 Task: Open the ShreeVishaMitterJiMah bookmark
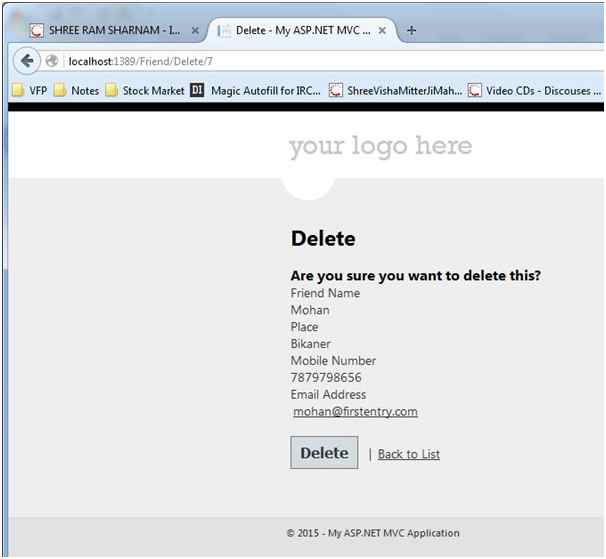[x=395, y=90]
